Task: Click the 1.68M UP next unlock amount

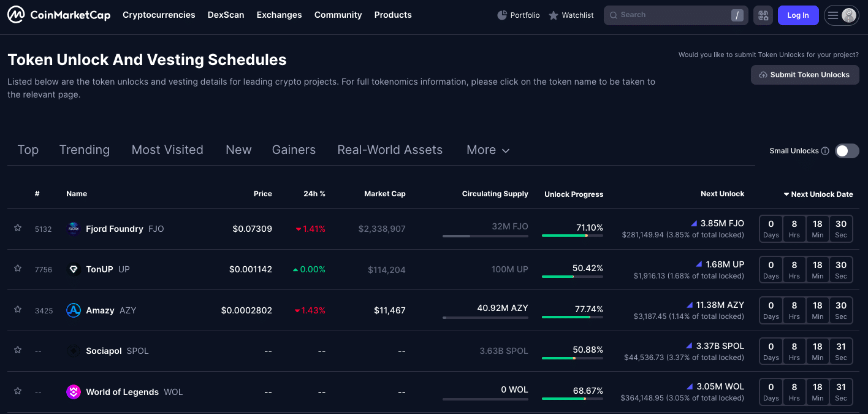Action: pyautogui.click(x=725, y=264)
